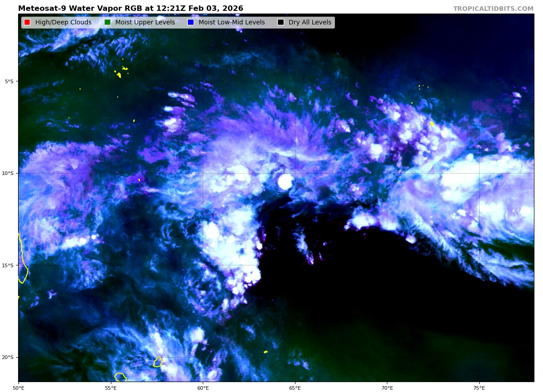
Task: Select the 'Moist Low-Mid Levels' legend label
Action: (232, 23)
